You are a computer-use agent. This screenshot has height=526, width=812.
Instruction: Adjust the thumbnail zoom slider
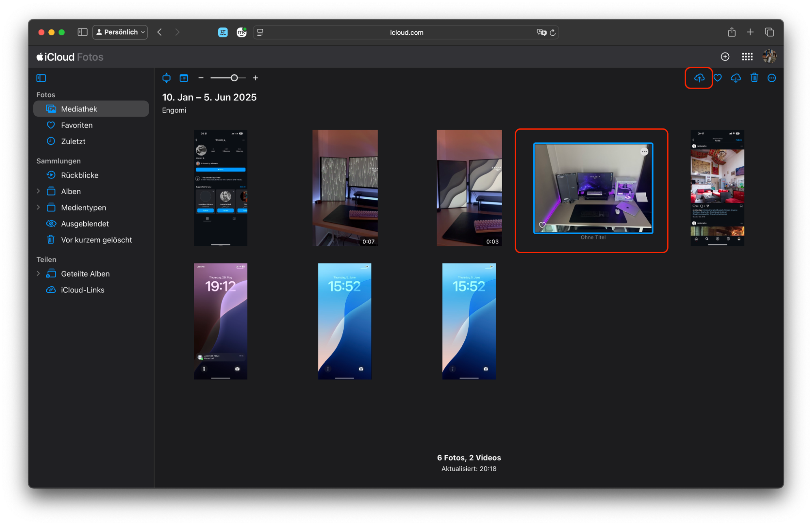click(x=234, y=78)
